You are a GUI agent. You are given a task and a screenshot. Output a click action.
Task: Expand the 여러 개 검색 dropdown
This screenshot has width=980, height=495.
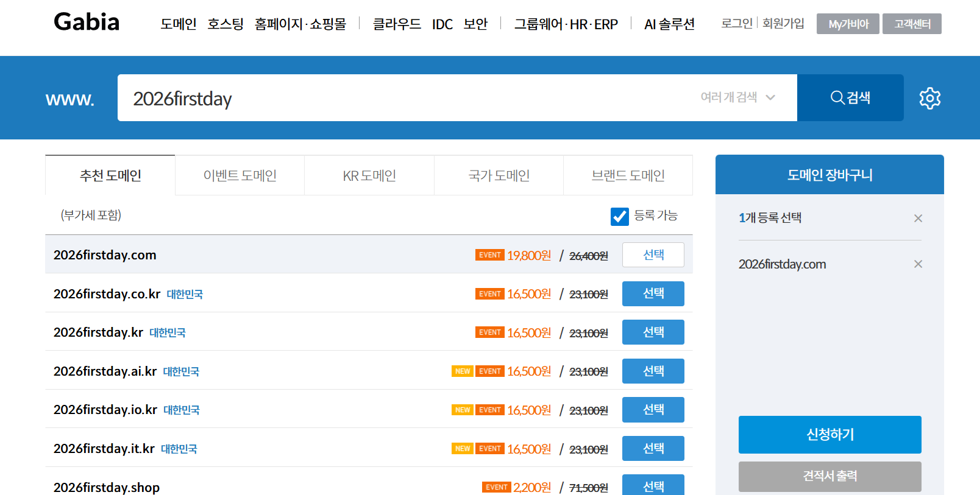pyautogui.click(x=737, y=97)
